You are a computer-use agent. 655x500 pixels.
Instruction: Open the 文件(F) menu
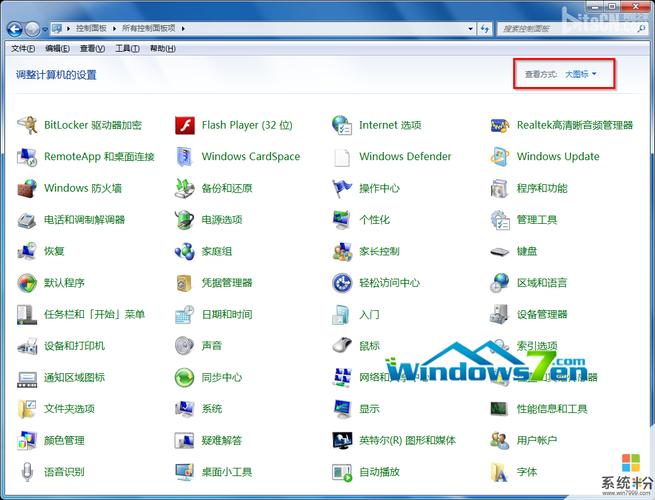(x=22, y=48)
